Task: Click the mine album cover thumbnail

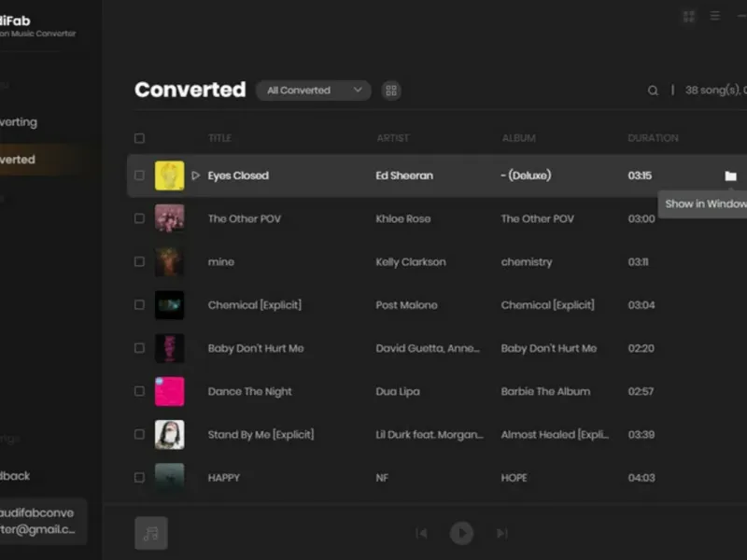Action: [x=170, y=262]
